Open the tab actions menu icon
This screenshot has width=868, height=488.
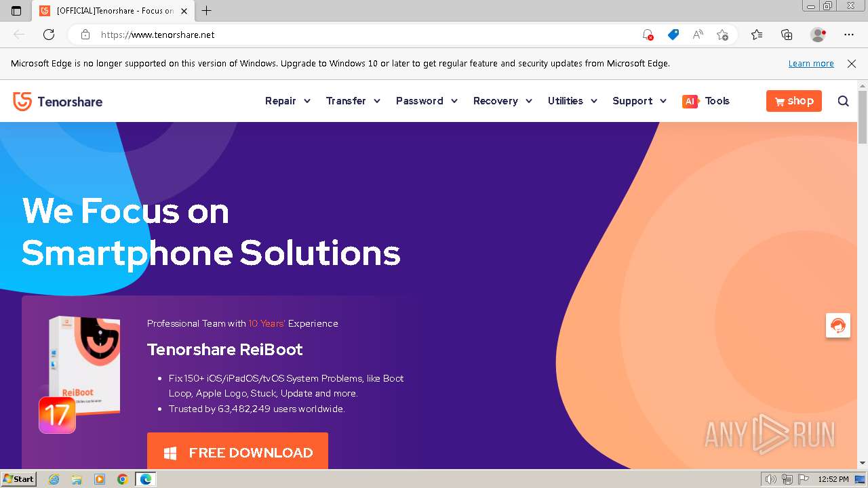click(16, 11)
